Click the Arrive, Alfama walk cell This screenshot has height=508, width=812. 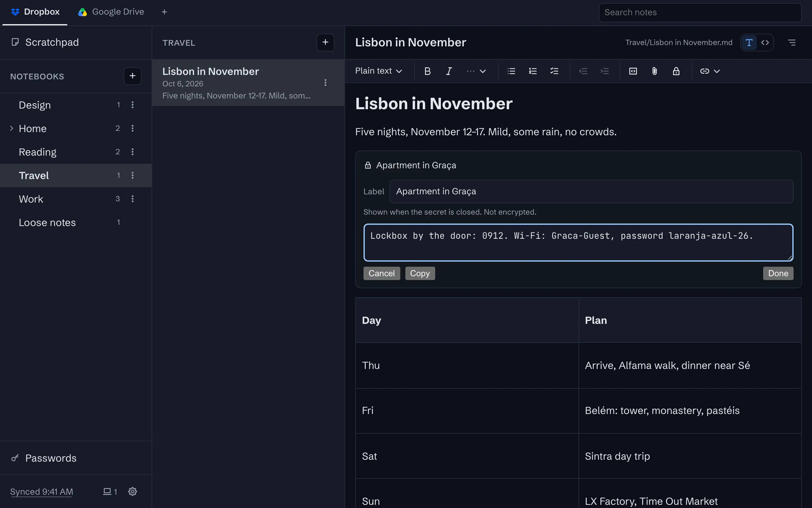690,365
